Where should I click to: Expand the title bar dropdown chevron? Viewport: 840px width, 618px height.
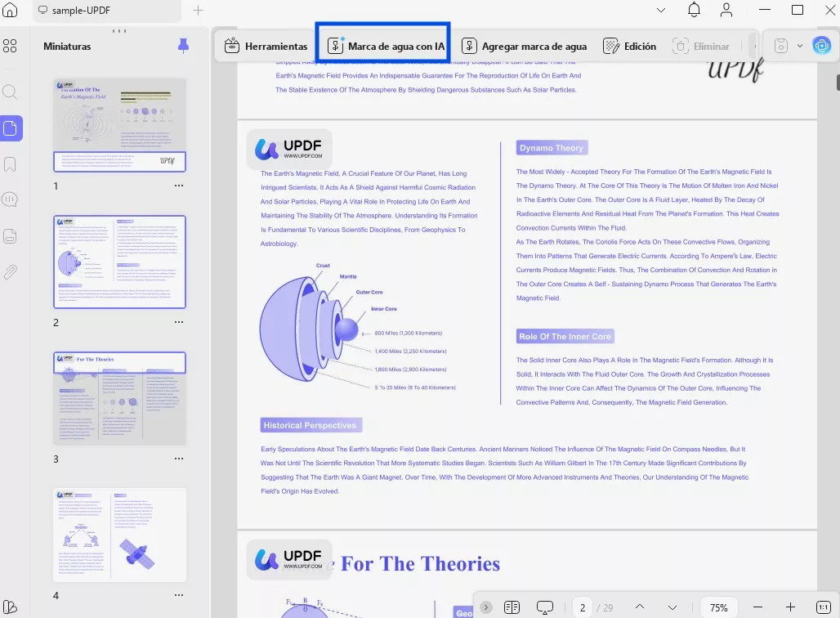(x=661, y=10)
